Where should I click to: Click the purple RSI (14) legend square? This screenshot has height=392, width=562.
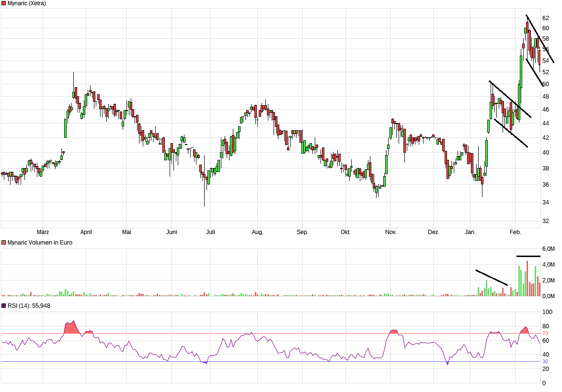tap(4, 305)
